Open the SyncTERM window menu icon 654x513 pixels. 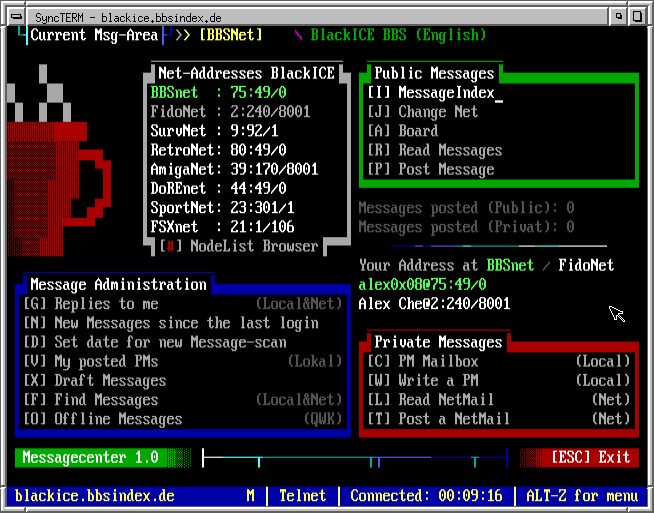[x=16, y=17]
